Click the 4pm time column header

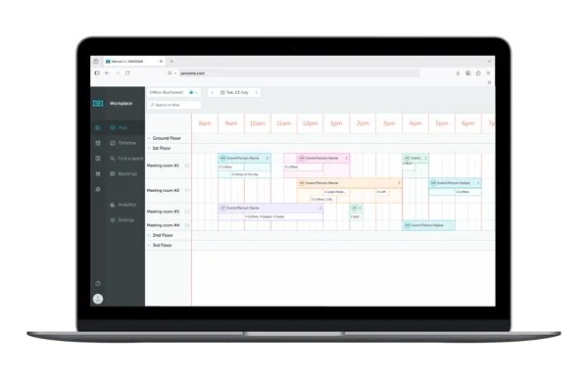(416, 123)
